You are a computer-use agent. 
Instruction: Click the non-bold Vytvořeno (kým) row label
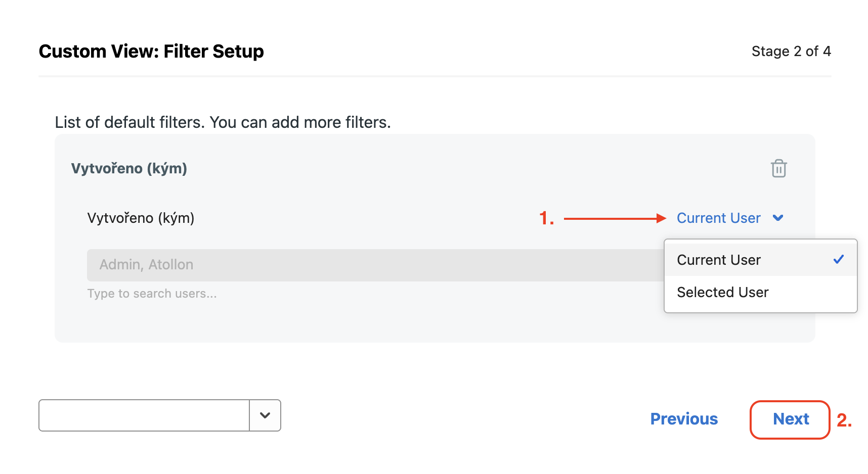point(141,218)
